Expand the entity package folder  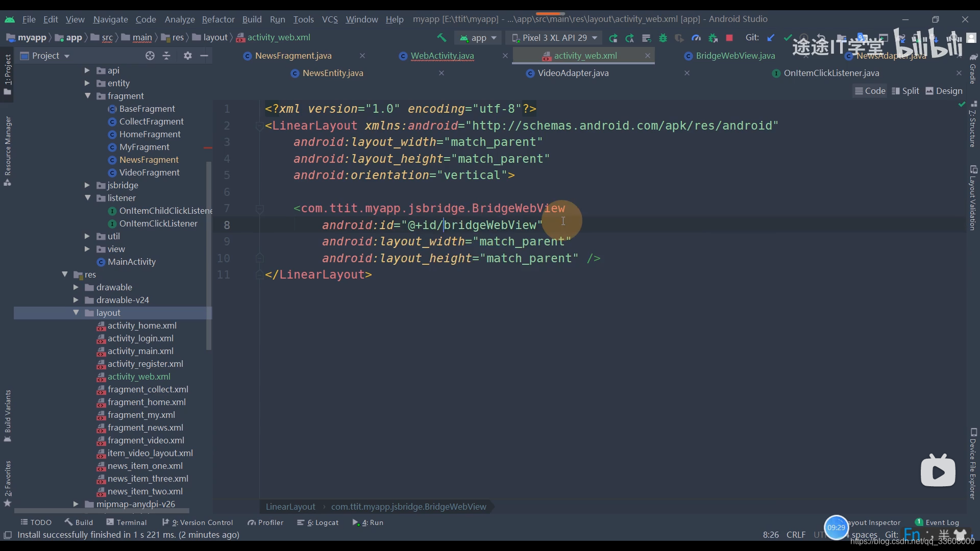tap(87, 83)
